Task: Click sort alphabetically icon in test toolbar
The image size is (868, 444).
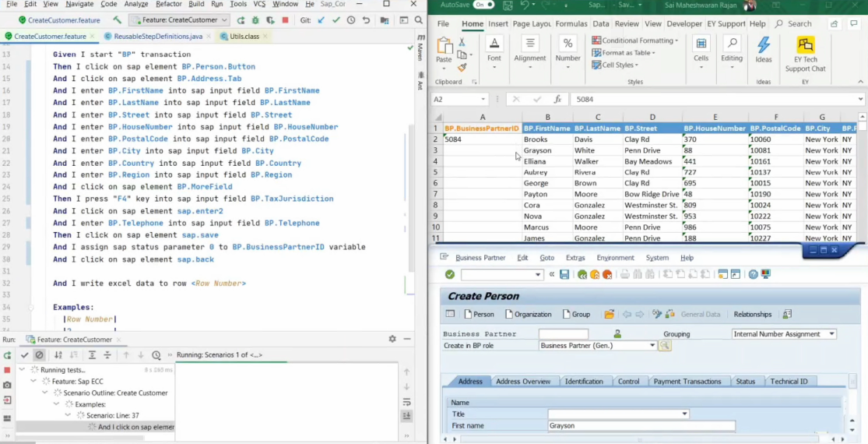Action: click(x=58, y=355)
